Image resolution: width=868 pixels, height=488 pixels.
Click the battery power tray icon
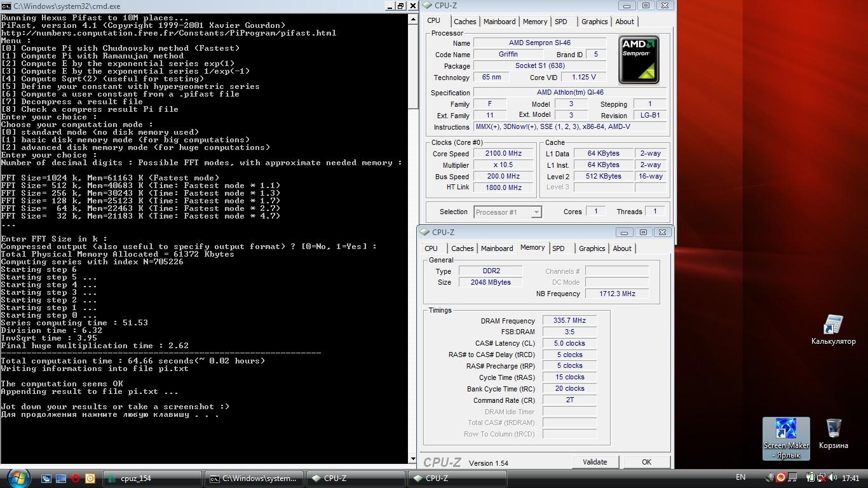pyautogui.click(x=810, y=478)
